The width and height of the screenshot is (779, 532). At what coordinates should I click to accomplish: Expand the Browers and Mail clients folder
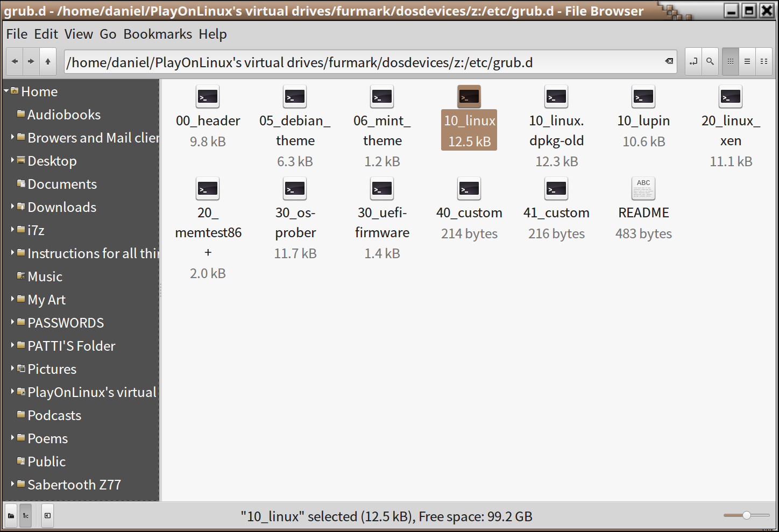(12, 137)
